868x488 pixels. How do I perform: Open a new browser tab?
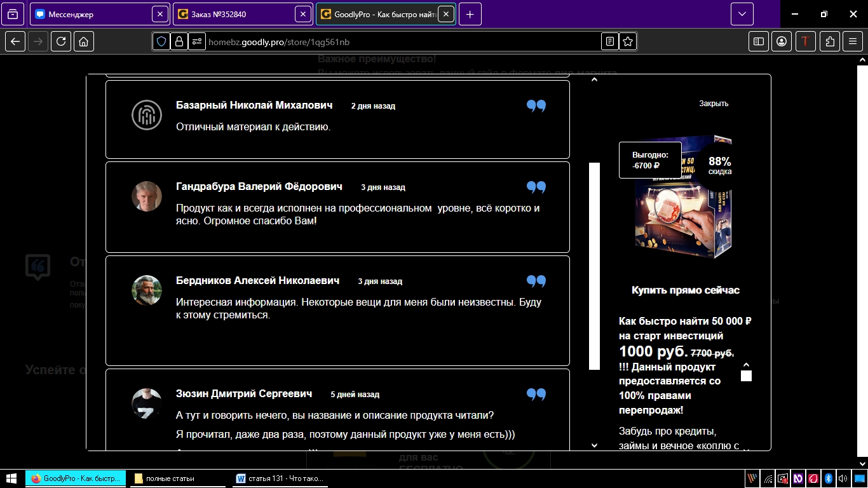[x=470, y=14]
